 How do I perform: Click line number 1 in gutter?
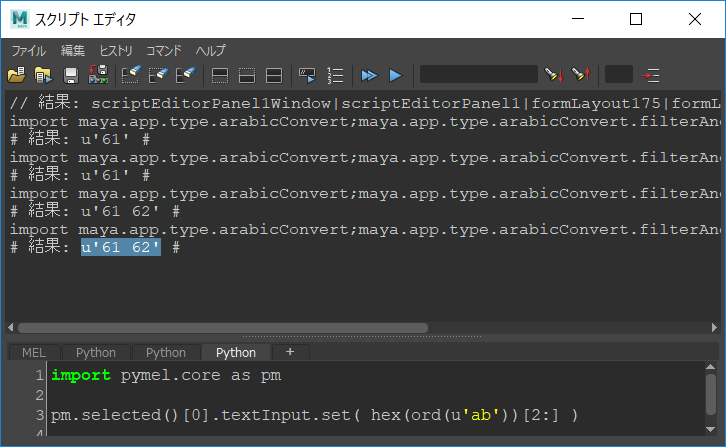click(39, 375)
